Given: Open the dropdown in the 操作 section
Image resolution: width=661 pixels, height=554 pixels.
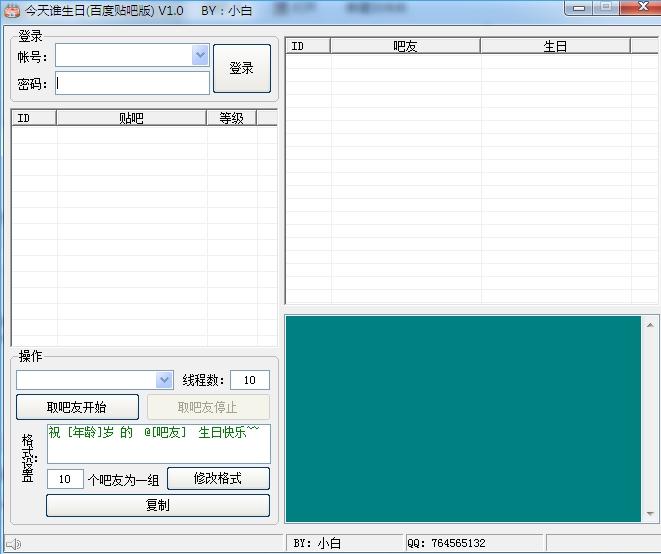Looking at the screenshot, I should coord(165,380).
